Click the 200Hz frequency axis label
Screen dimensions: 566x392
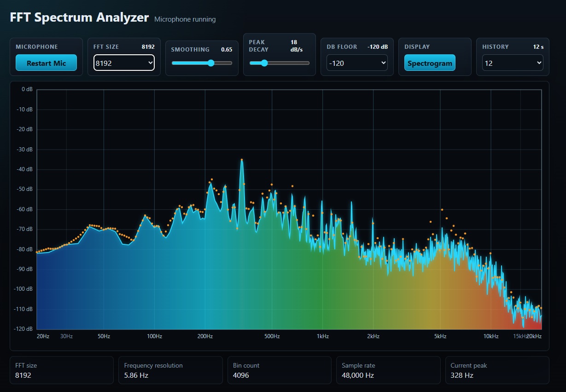[x=205, y=336]
